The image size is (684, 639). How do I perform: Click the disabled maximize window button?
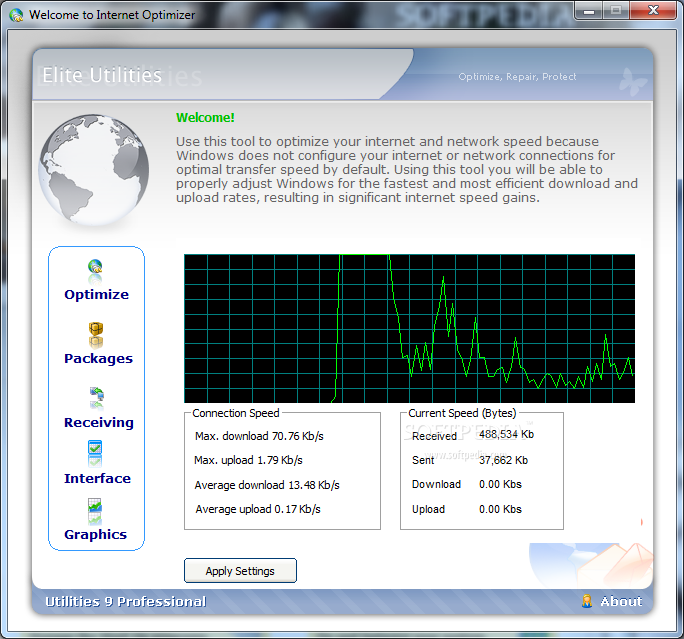tap(616, 10)
